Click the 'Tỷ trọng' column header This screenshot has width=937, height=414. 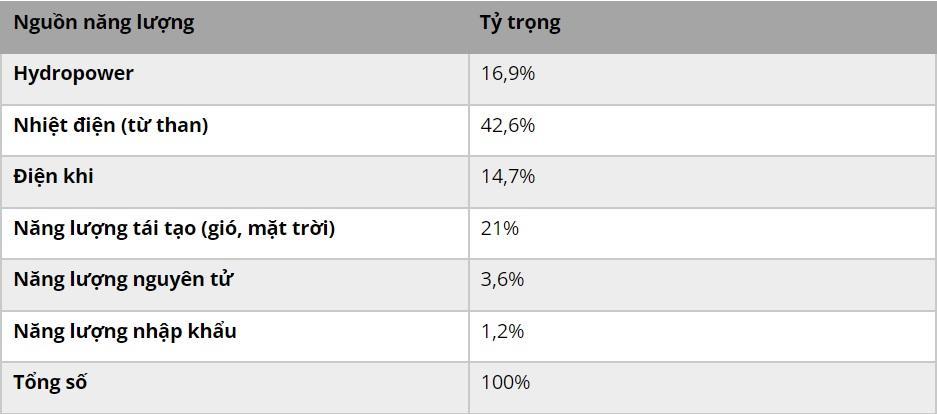[520, 23]
